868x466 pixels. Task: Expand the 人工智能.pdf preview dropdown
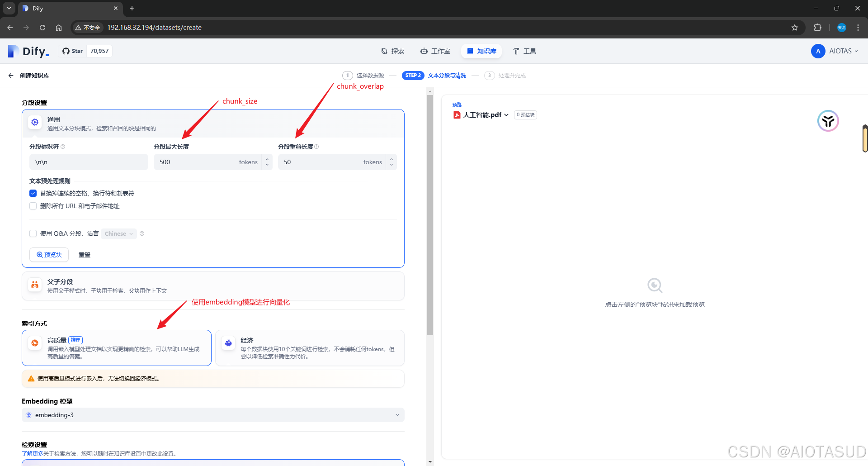pos(507,114)
